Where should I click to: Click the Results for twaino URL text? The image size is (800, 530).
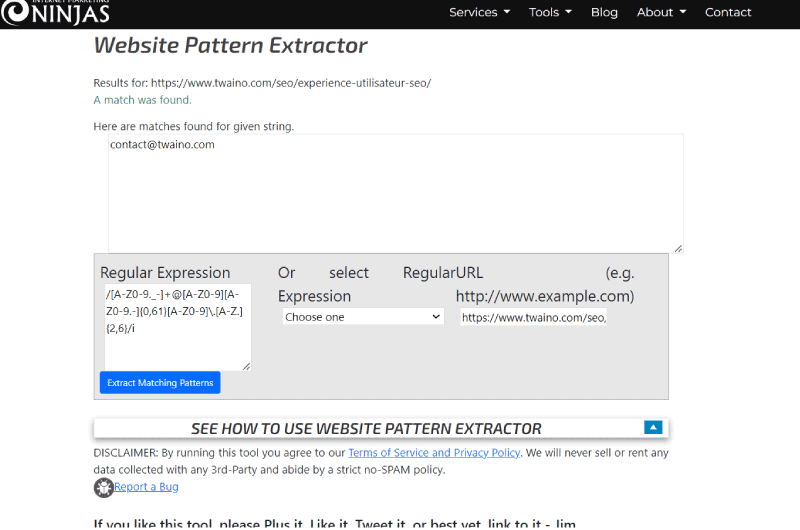coord(262,83)
